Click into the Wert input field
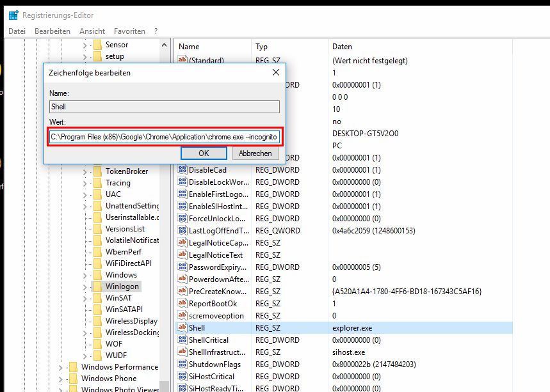 (x=165, y=137)
